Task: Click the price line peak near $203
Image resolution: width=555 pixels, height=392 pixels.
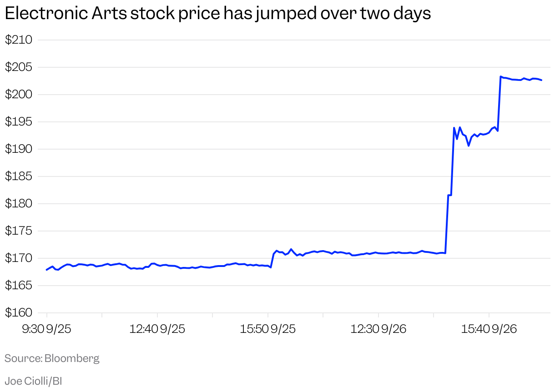Action: point(500,77)
